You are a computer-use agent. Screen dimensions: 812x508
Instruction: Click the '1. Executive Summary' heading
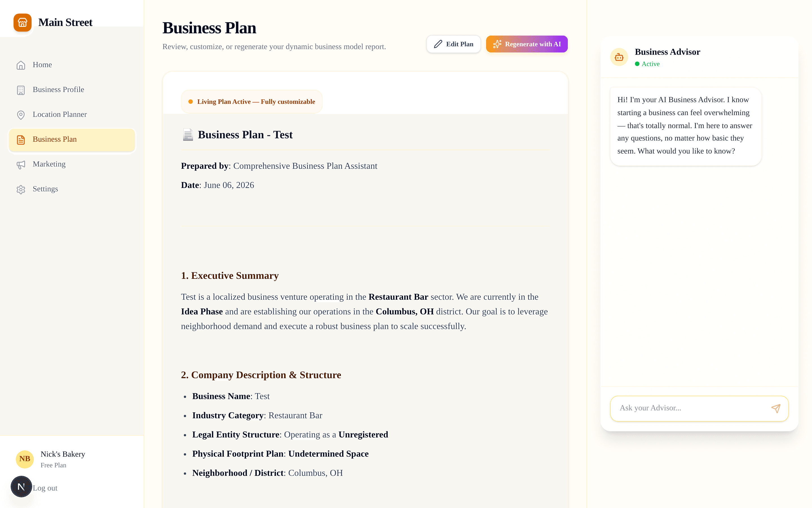(230, 275)
